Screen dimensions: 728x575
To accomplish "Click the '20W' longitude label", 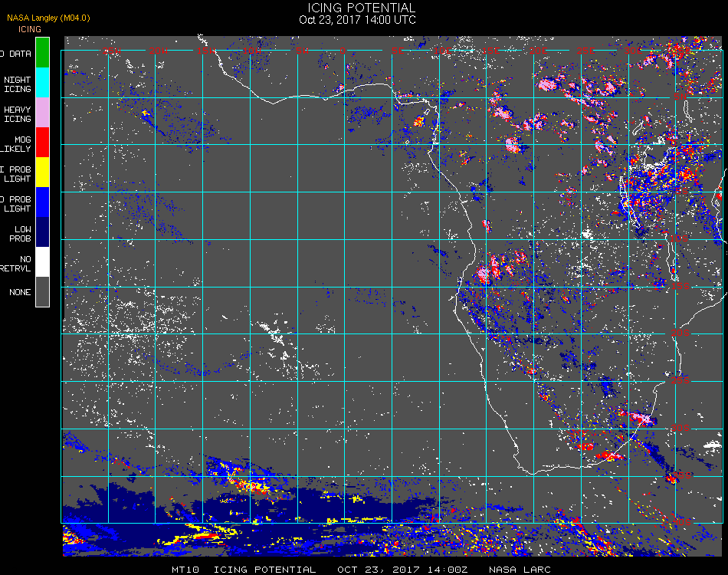I will [x=159, y=51].
